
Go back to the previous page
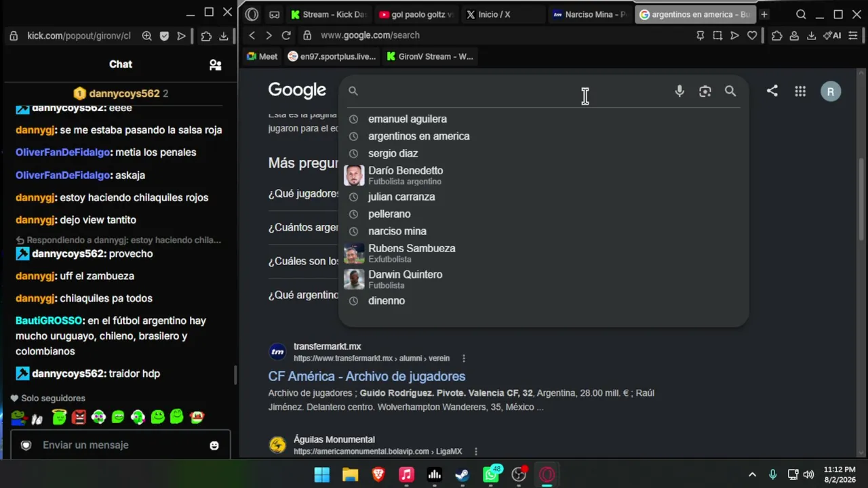click(x=252, y=35)
